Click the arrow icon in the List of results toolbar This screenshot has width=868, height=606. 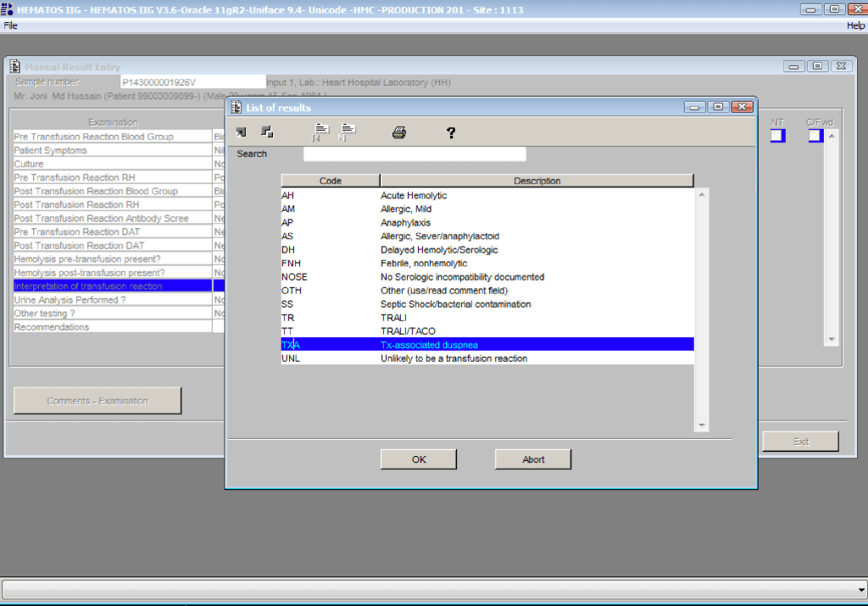[x=241, y=131]
